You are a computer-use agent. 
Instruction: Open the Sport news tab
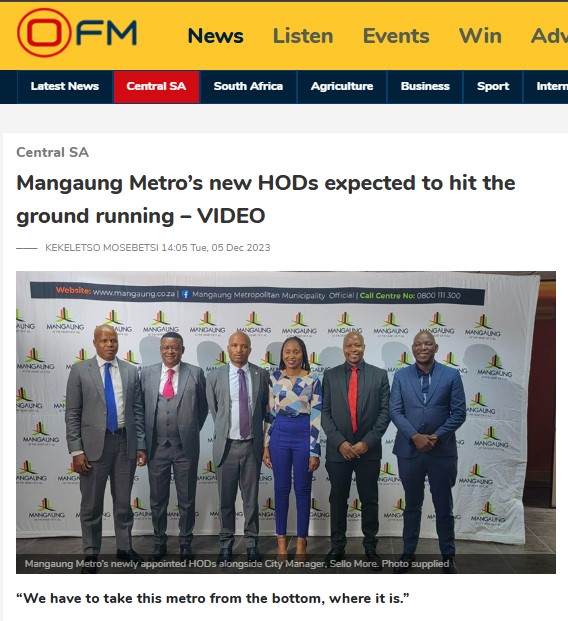pyautogui.click(x=493, y=87)
